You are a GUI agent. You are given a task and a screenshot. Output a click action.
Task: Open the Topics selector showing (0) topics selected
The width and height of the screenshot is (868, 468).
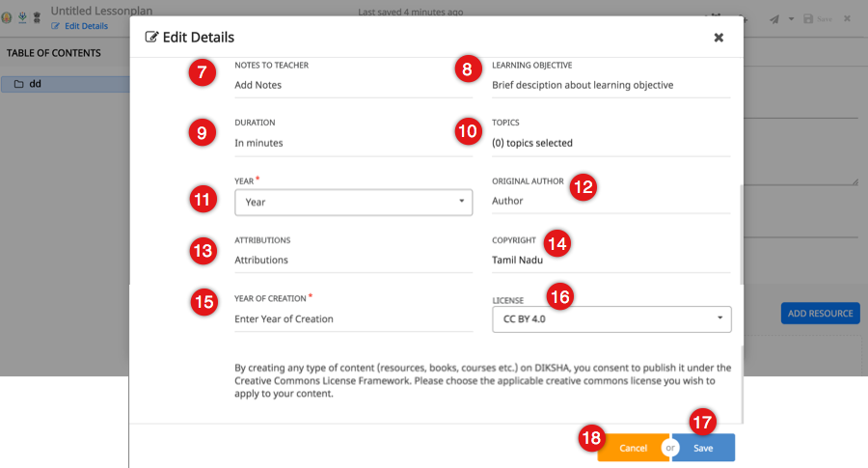coord(610,143)
